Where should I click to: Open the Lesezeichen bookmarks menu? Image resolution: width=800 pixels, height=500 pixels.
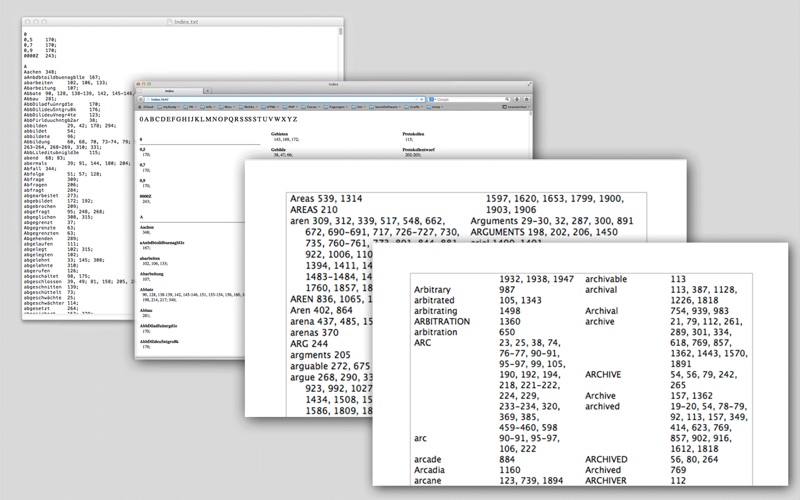click(x=516, y=107)
